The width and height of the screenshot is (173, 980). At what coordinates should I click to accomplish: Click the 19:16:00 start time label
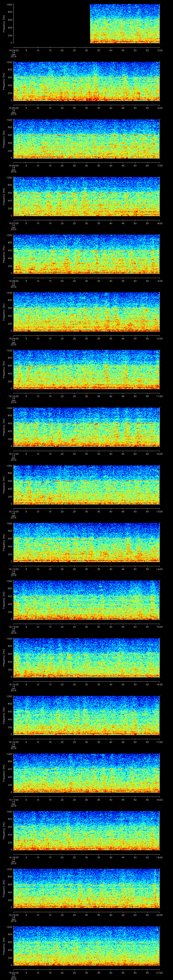[13, 742]
